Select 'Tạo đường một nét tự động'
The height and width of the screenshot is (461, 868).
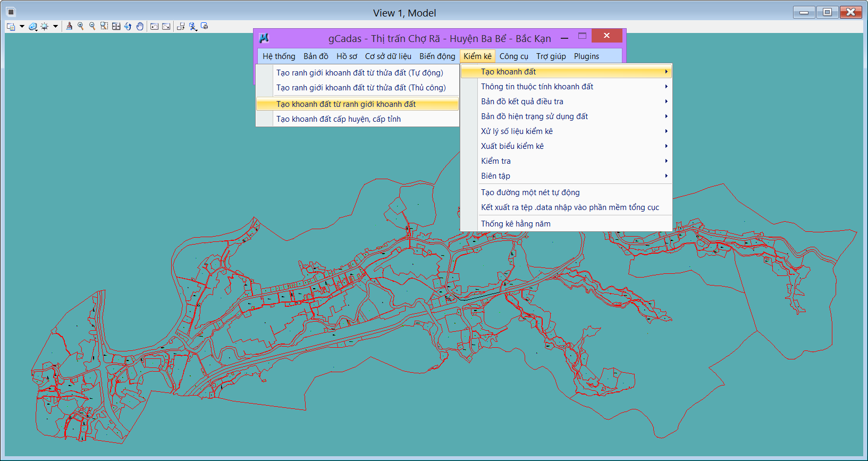coord(530,192)
